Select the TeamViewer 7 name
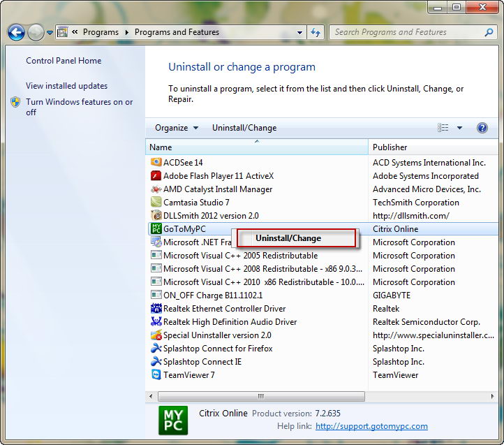This screenshot has height=445, width=504. (x=189, y=375)
